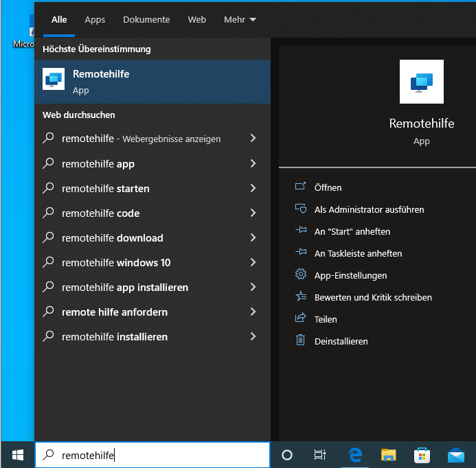
Task: Switch to the Dokumente search tab
Action: (146, 20)
